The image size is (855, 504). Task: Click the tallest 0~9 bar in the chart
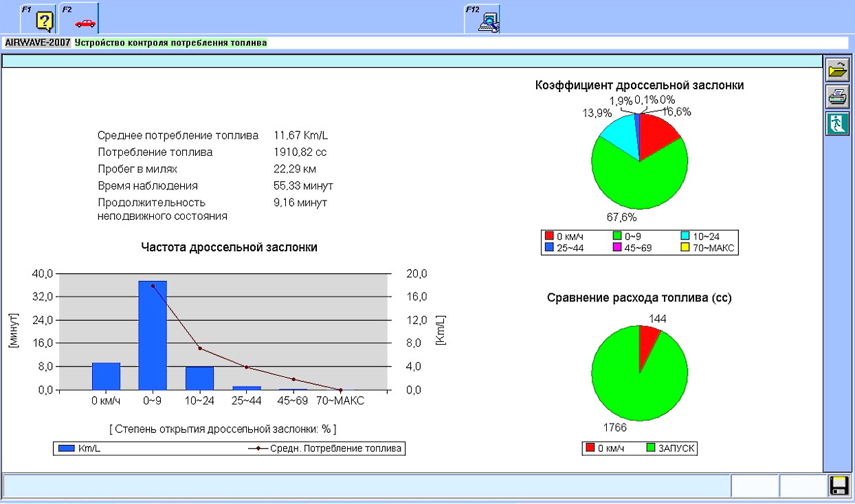tap(153, 335)
